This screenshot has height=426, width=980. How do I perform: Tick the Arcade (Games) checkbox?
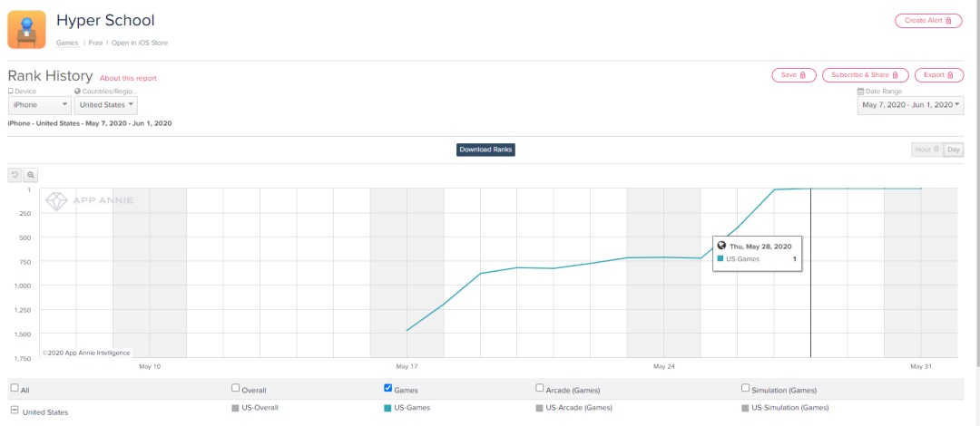(540, 388)
